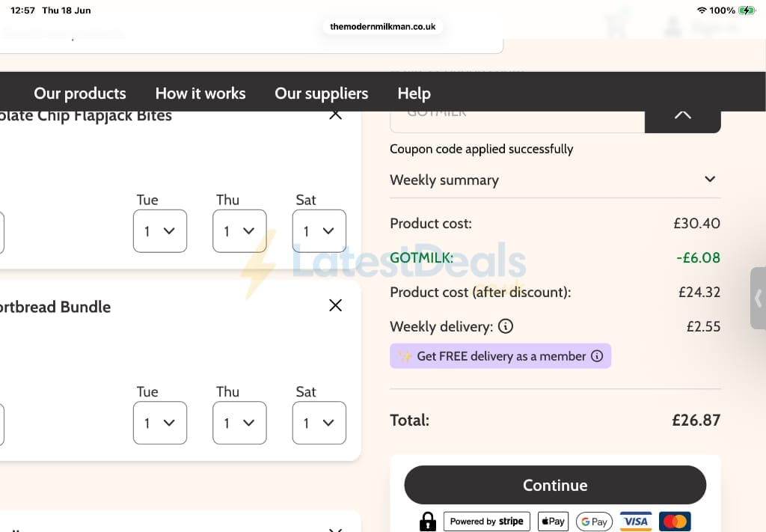This screenshot has width=766, height=532.
Task: Click the sparkle icon in member banner
Action: pyautogui.click(x=405, y=356)
